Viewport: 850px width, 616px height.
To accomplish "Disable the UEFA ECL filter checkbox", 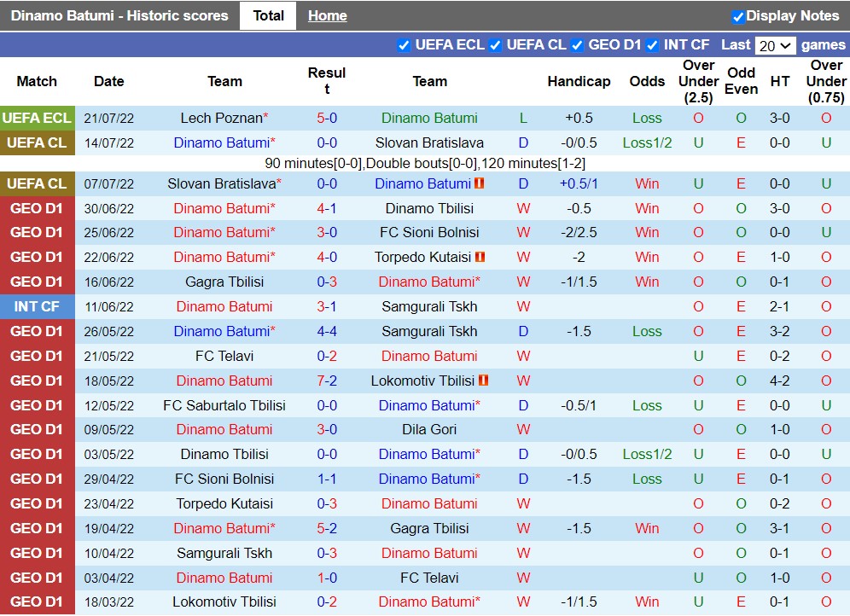I will click(x=404, y=45).
